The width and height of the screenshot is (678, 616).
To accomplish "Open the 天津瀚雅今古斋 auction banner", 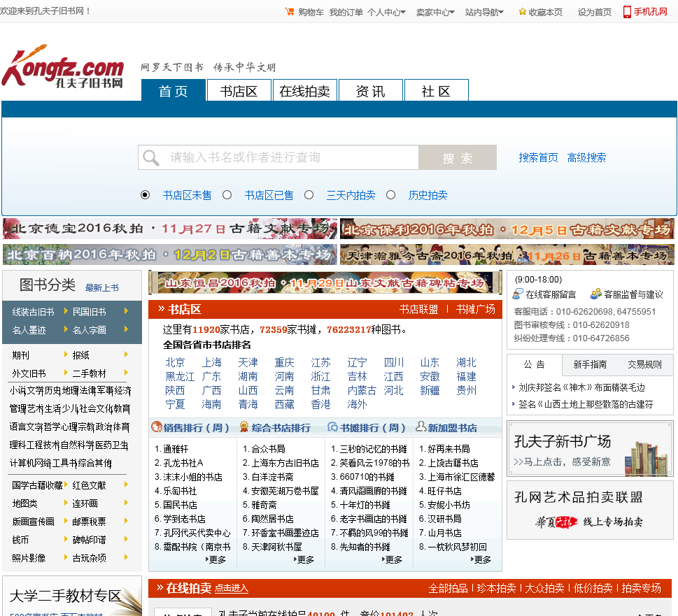I will 507,255.
